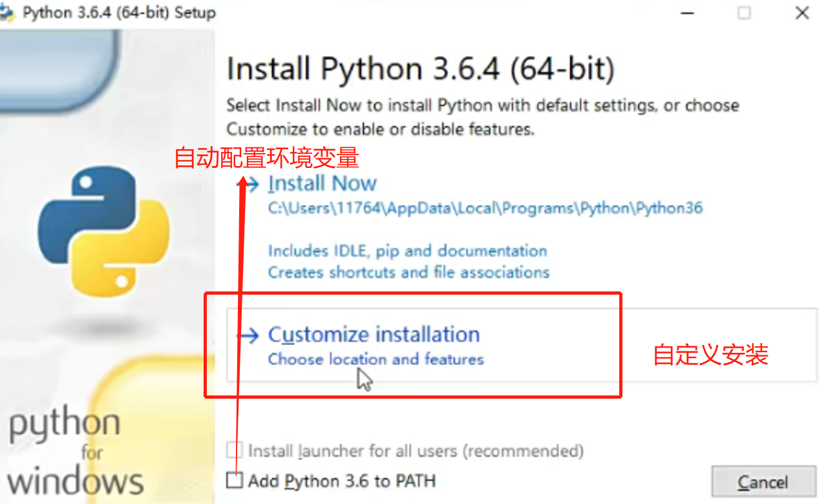This screenshot has width=828, height=504.
Task: Click 'Includes IDLE, pip and documentation' text
Action: [408, 251]
